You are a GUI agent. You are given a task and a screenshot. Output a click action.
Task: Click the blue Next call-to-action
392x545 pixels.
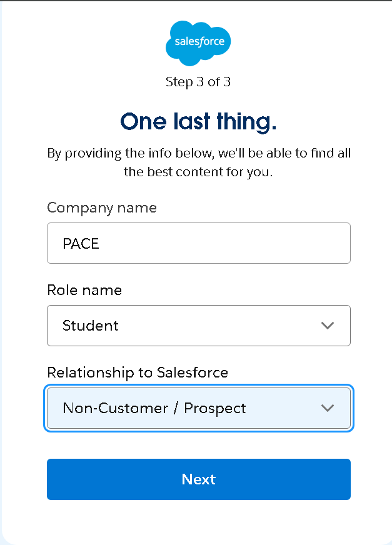click(x=198, y=479)
